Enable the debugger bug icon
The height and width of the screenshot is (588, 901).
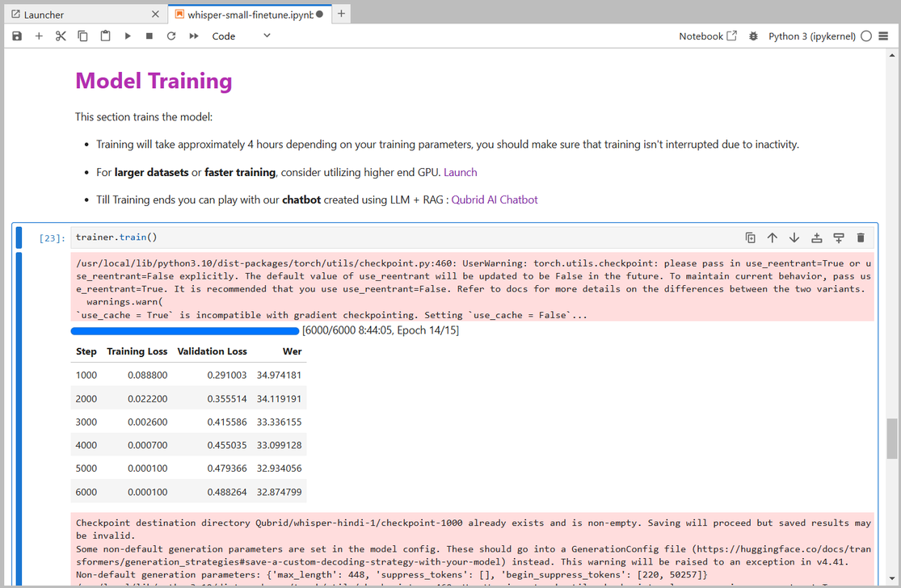753,36
